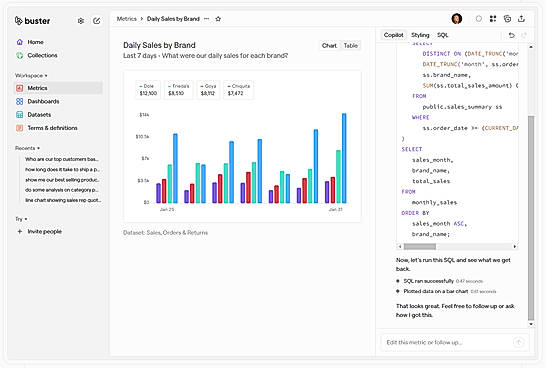
Task: Click the new chat compose icon
Action: pos(96,21)
